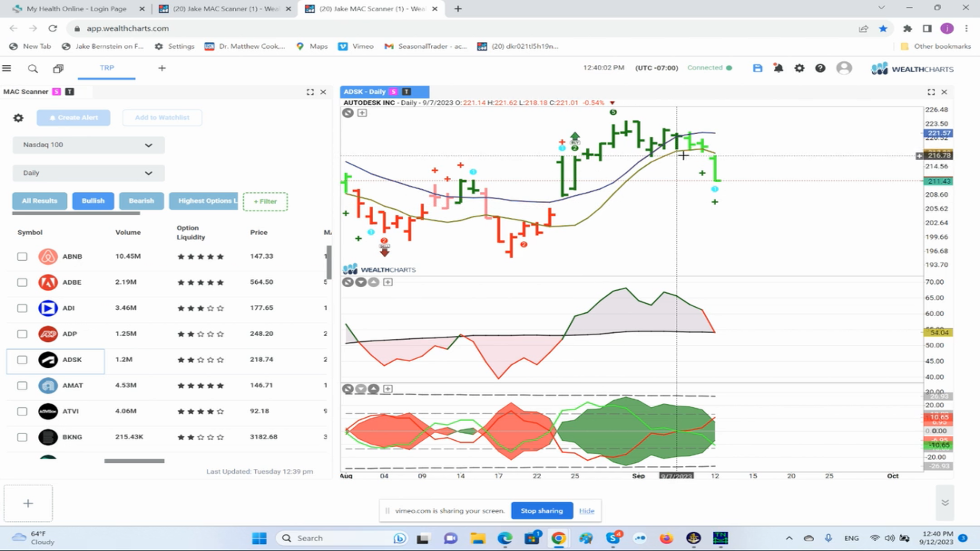Add new widget with bottom-left plus tile
980x551 pixels.
(28, 504)
